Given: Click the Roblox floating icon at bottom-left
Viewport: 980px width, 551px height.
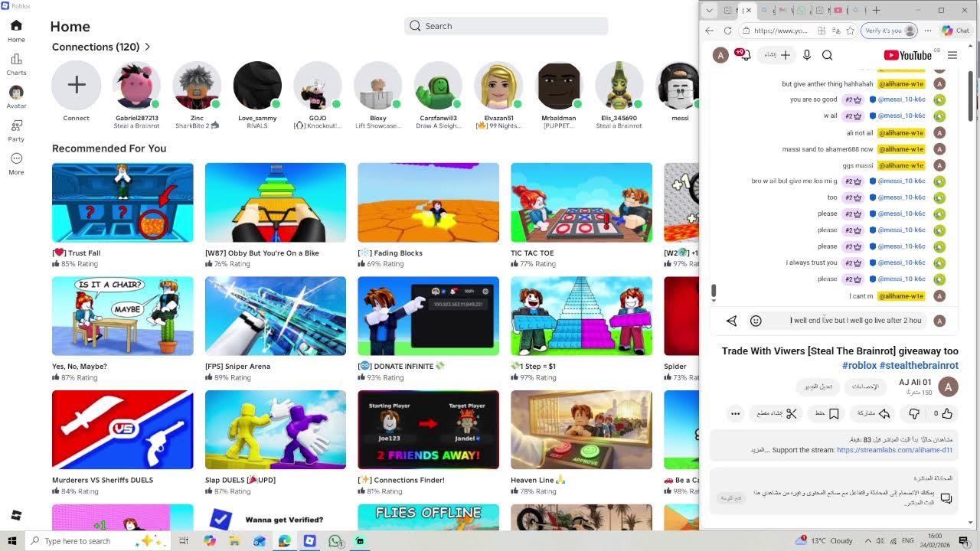Looking at the screenshot, I should (16, 515).
